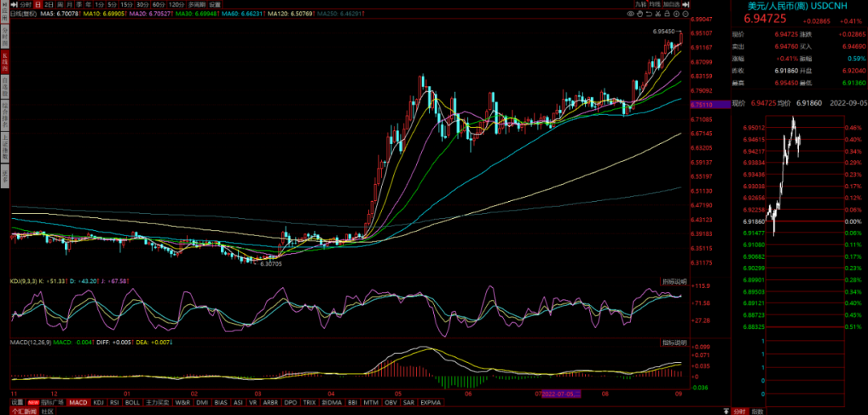Select the DPO indicator tab
Screen dimensions: 868x415
click(x=291, y=402)
